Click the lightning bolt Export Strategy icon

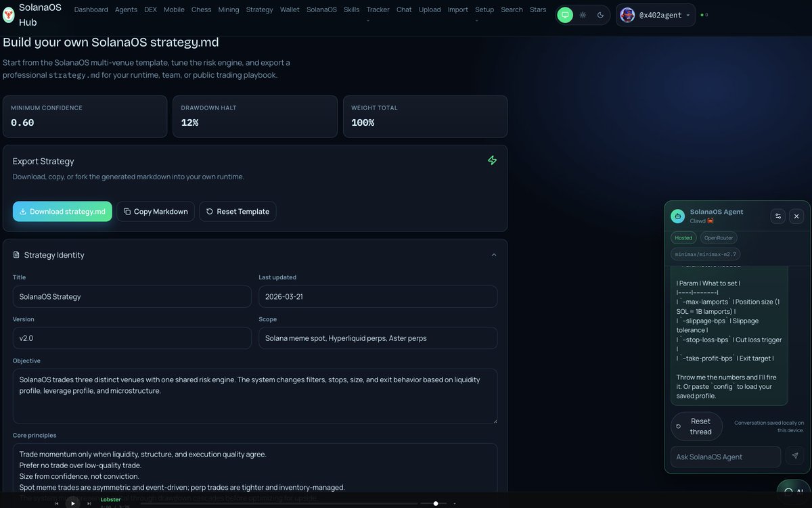tap(493, 160)
